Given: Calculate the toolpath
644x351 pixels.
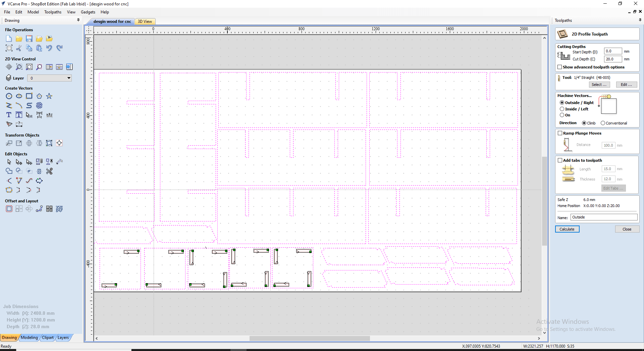Looking at the screenshot, I should tap(567, 229).
